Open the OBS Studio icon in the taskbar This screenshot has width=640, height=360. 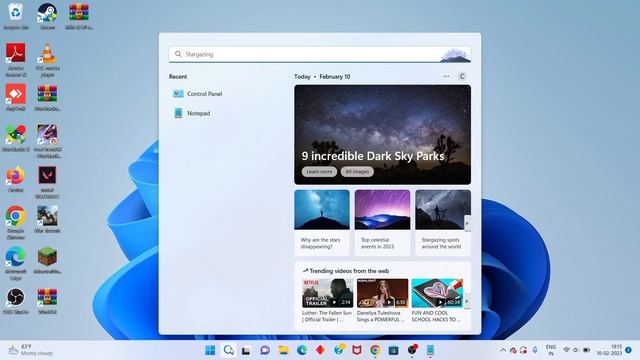tap(412, 350)
